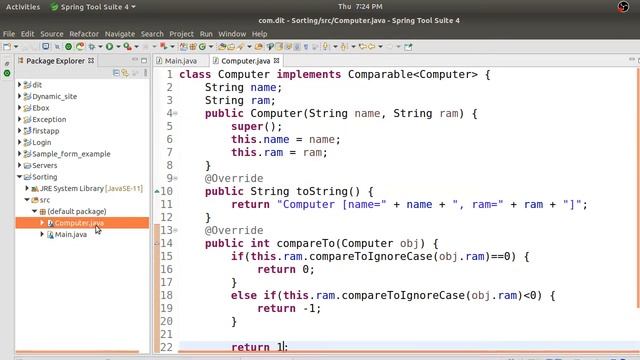Toggle Link with Editor in Package Explorer
Screen dimensions: 640x360
tap(125, 73)
